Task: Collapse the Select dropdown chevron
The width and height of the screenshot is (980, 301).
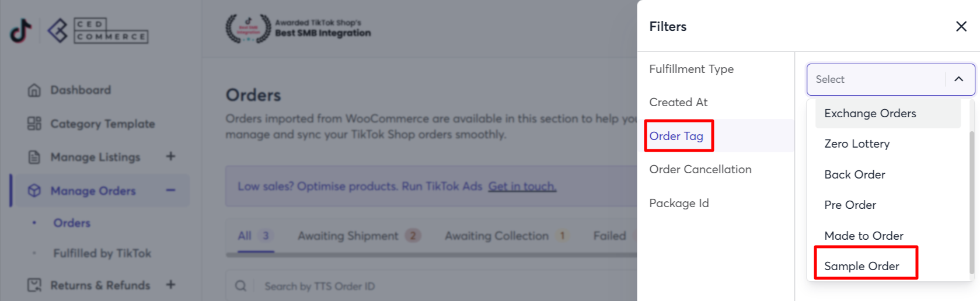Action: (x=958, y=79)
